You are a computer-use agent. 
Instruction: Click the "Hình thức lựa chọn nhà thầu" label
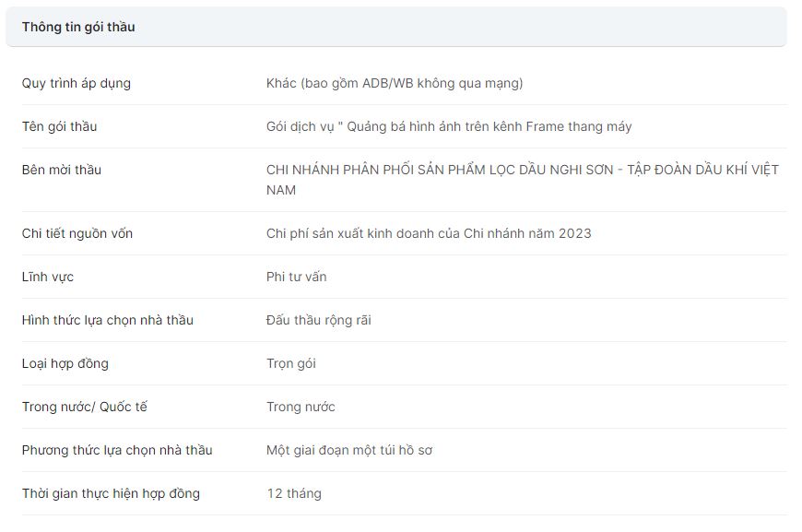108,320
